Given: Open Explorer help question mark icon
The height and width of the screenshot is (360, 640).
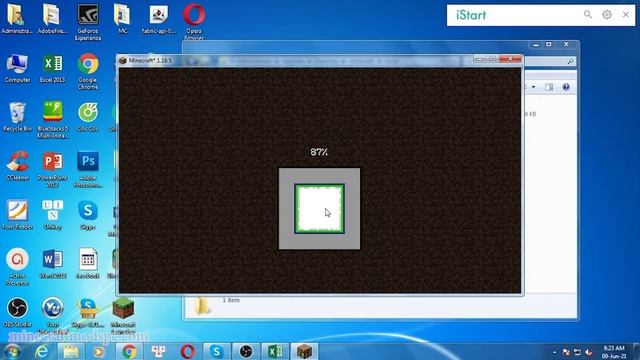Looking at the screenshot, I should pos(566,87).
